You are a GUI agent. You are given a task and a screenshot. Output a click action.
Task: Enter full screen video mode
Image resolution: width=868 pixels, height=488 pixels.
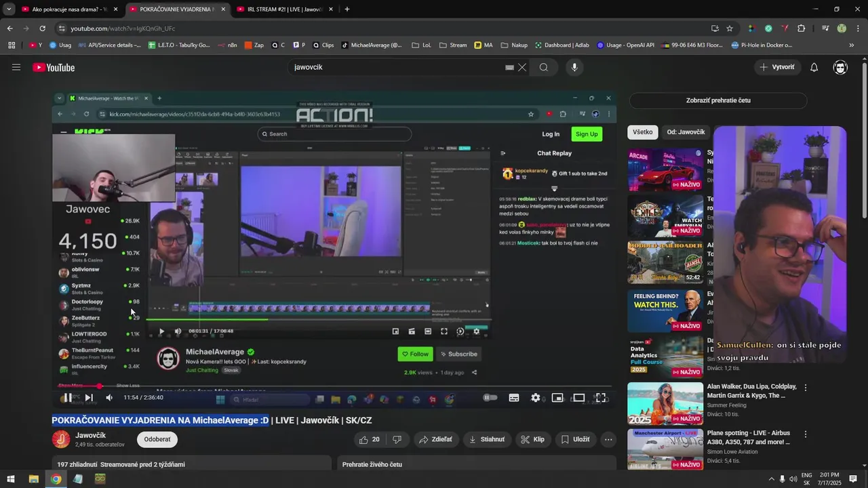601,398
